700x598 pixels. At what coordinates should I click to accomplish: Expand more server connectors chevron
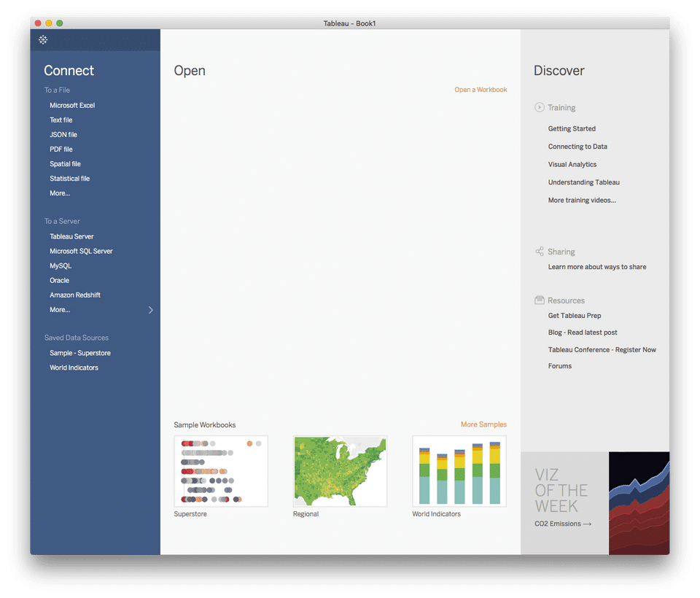[150, 310]
